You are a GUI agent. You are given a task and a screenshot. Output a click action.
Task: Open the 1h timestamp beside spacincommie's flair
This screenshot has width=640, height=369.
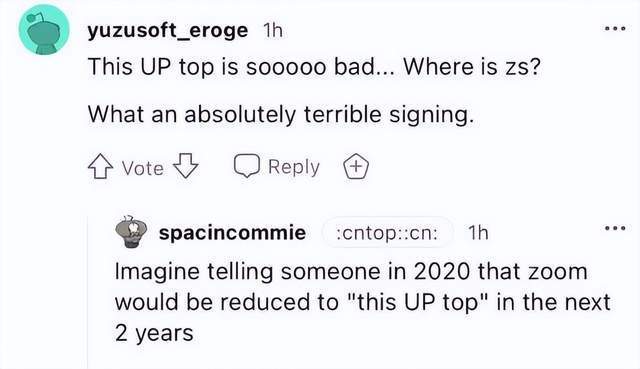[x=478, y=233]
